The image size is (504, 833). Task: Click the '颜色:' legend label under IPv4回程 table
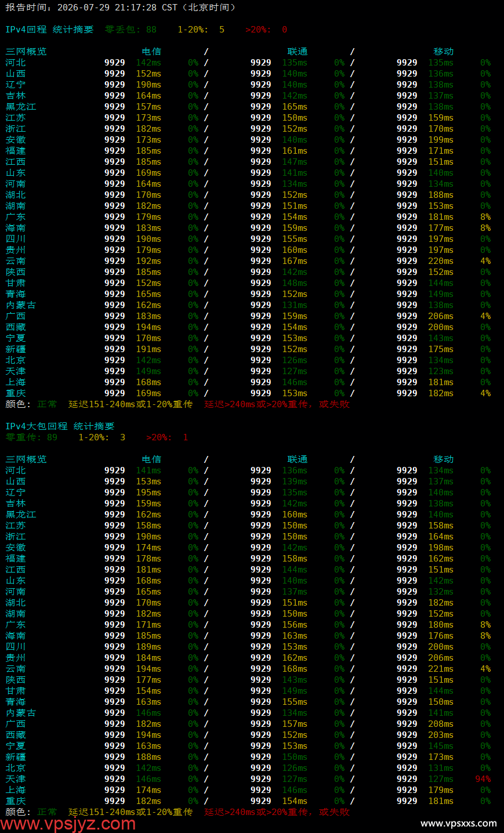19,404
